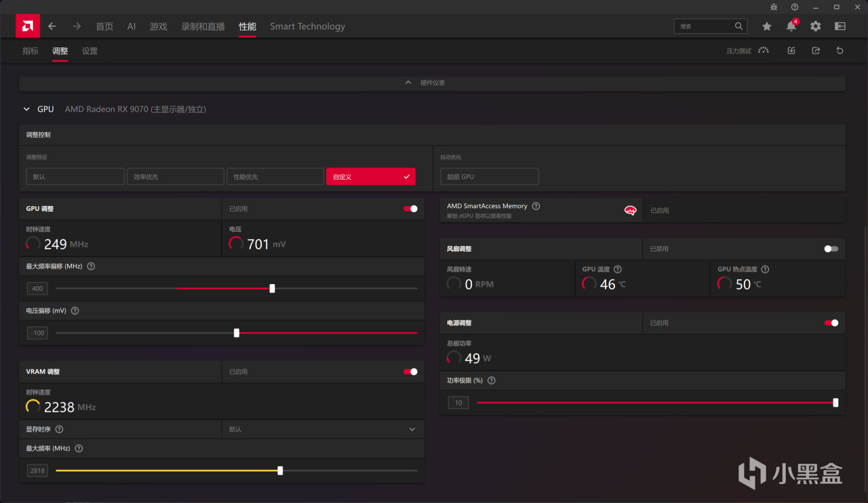Viewport: 868px width, 503px height.
Task: Click help icon beside 电压偏移 (mV)
Action: tap(75, 311)
